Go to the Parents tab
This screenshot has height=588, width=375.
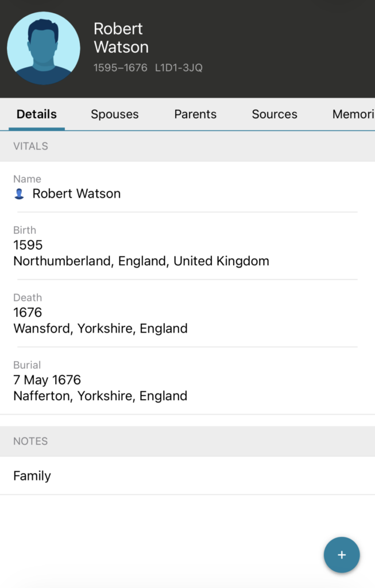[195, 114]
